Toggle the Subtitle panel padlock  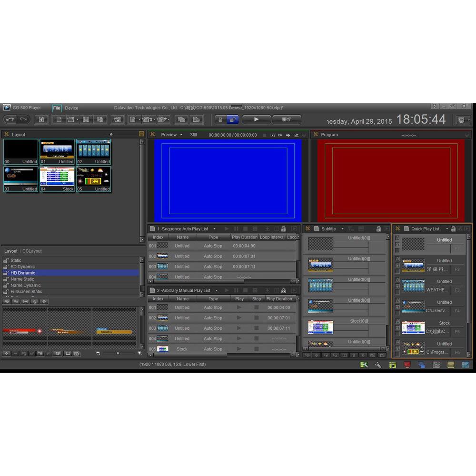coord(378,229)
